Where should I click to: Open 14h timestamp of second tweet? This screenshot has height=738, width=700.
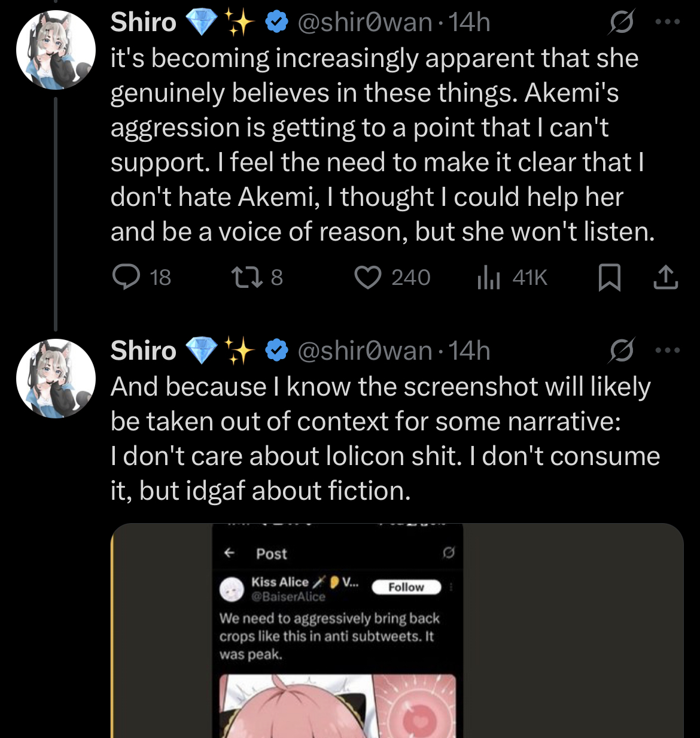(x=469, y=351)
